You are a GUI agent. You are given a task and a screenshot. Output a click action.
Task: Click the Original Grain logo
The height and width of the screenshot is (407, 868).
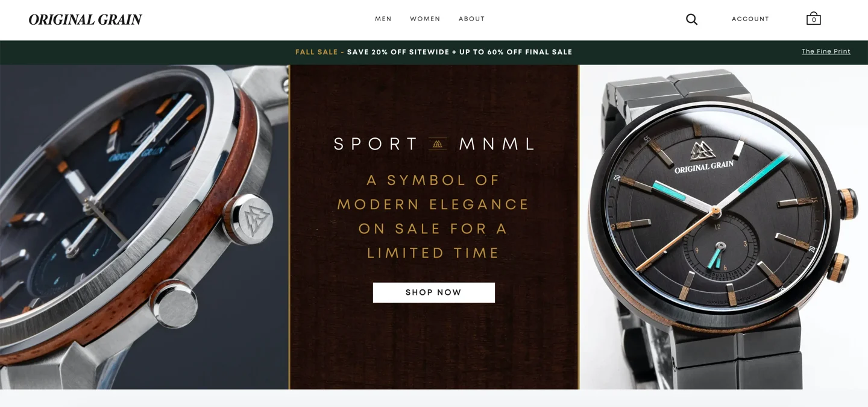(x=85, y=20)
